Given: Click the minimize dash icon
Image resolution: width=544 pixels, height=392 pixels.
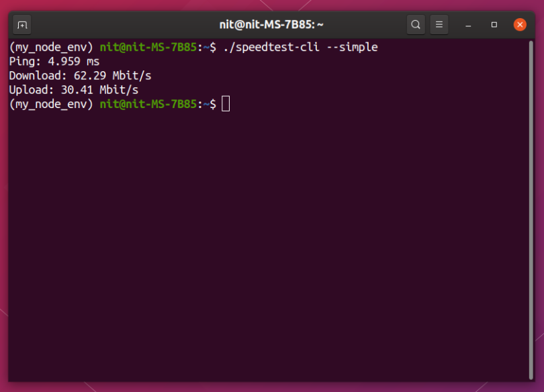Looking at the screenshot, I should [468, 24].
